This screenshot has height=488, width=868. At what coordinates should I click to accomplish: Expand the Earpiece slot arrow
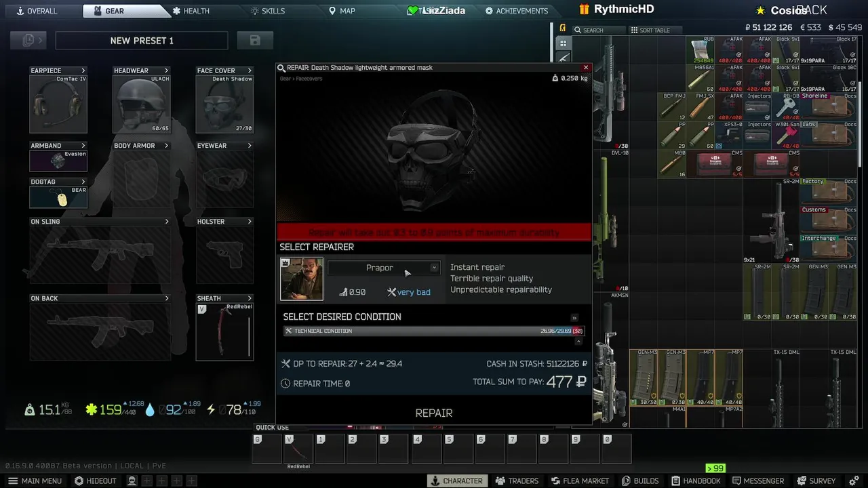pyautogui.click(x=83, y=70)
